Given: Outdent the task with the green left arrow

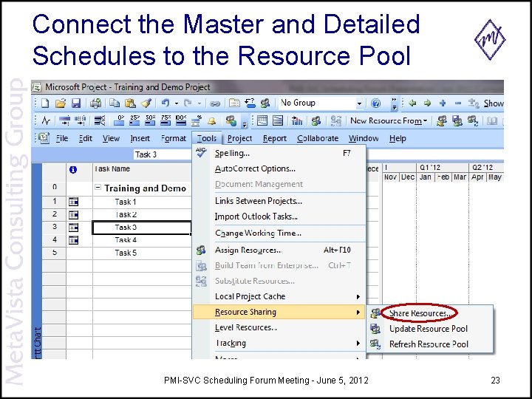Looking at the screenshot, I should point(412,103).
